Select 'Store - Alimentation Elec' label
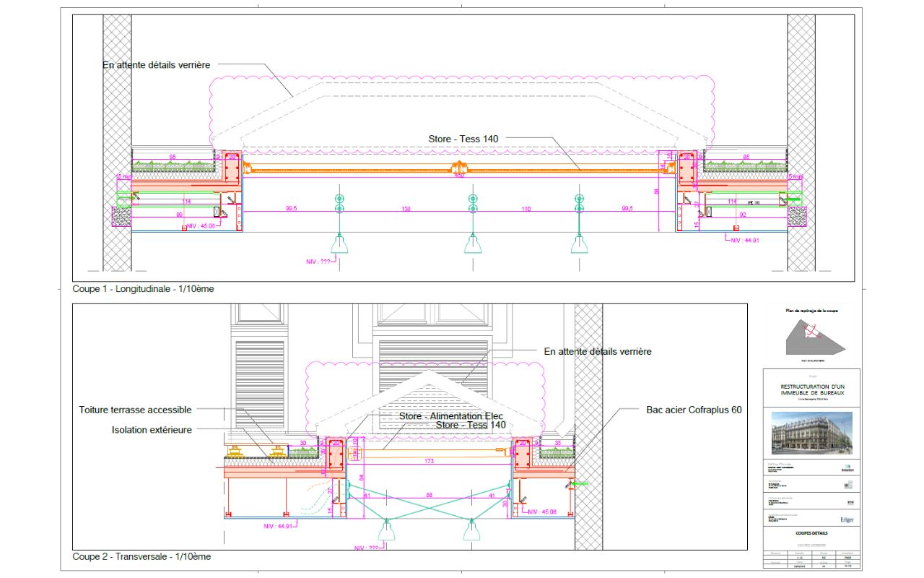This screenshot has width=924, height=578. (x=451, y=416)
